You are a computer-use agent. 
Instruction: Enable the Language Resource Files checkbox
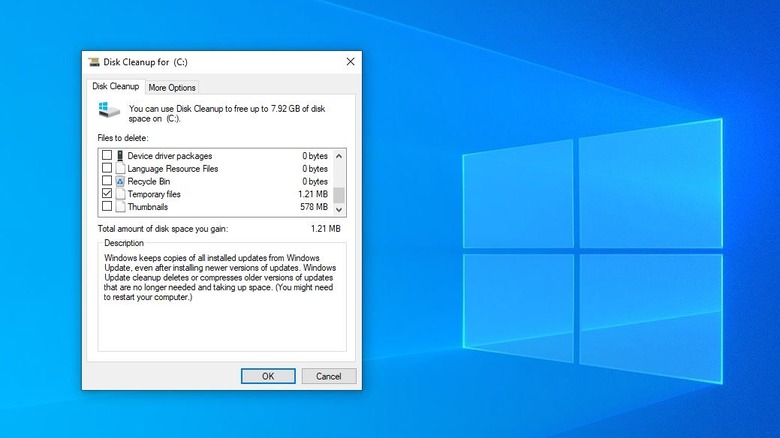coord(107,169)
